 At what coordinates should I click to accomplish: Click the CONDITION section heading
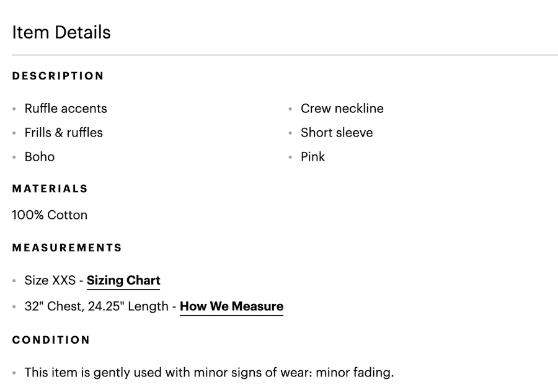pyautogui.click(x=51, y=340)
